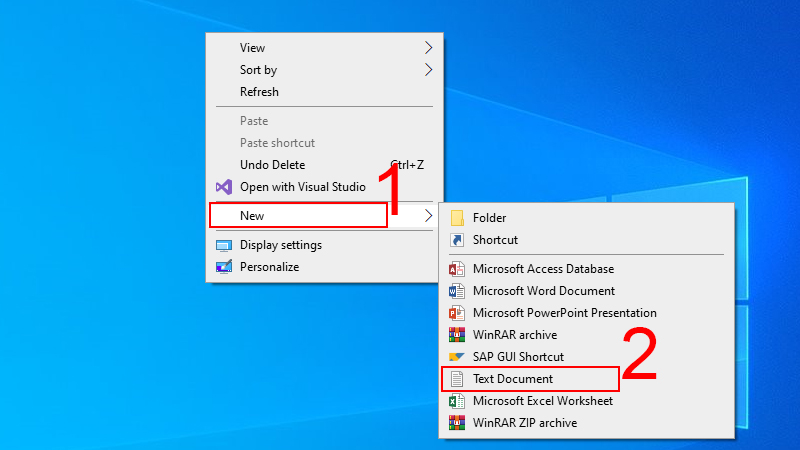Create a new Microsoft Excel Worksheet

587,401
